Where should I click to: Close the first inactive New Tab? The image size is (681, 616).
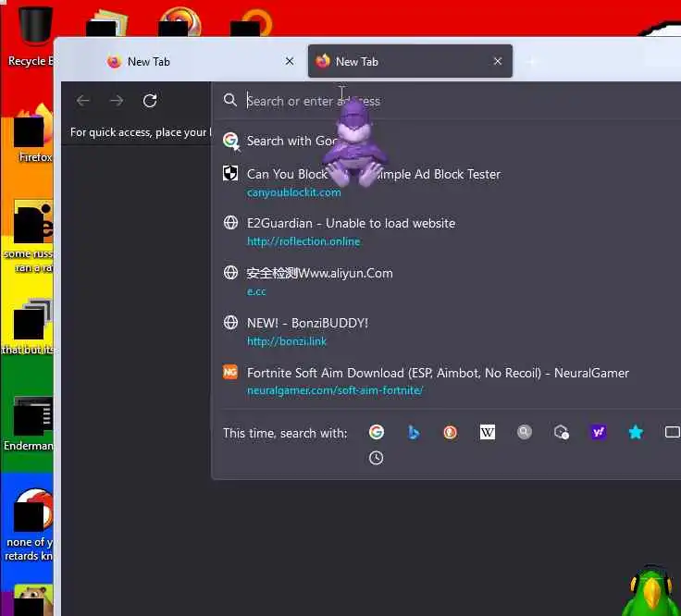click(290, 62)
